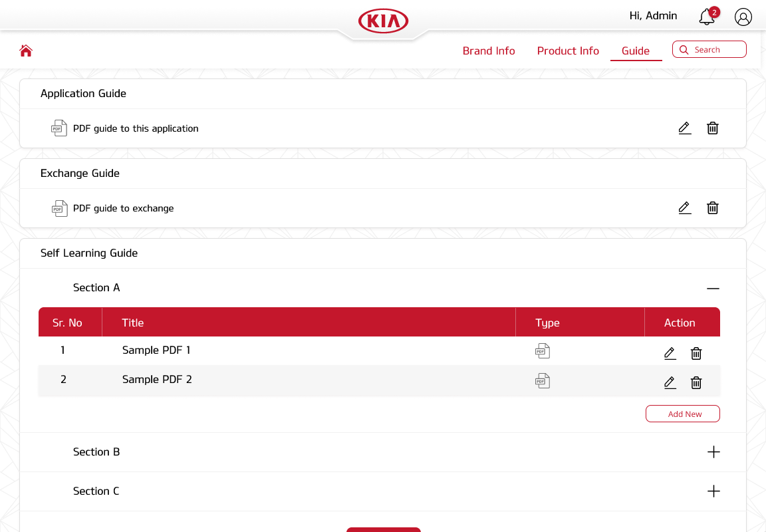Click the red home icon

[26, 51]
